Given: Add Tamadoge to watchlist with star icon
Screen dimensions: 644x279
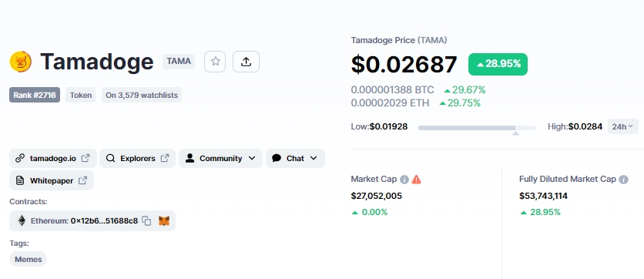Looking at the screenshot, I should coord(215,62).
